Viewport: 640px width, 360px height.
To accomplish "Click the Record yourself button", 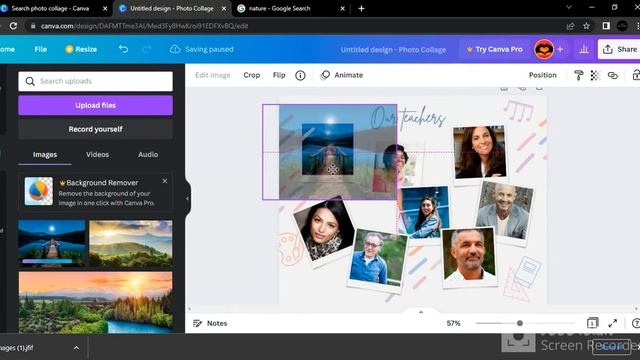I will pyautogui.click(x=96, y=129).
